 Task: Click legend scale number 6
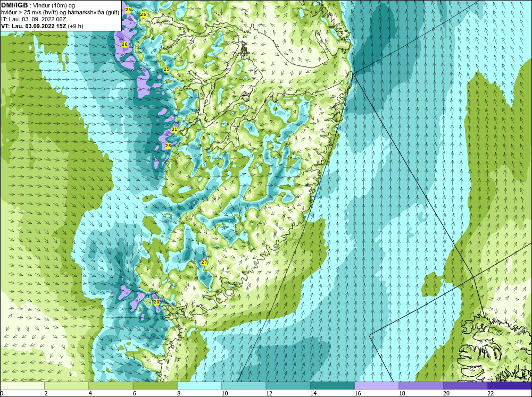coord(135,393)
